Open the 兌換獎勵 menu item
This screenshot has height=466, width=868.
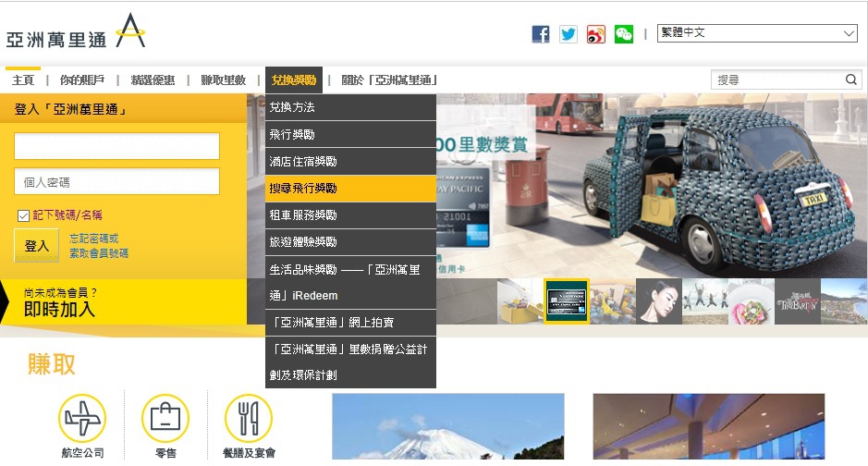point(294,80)
